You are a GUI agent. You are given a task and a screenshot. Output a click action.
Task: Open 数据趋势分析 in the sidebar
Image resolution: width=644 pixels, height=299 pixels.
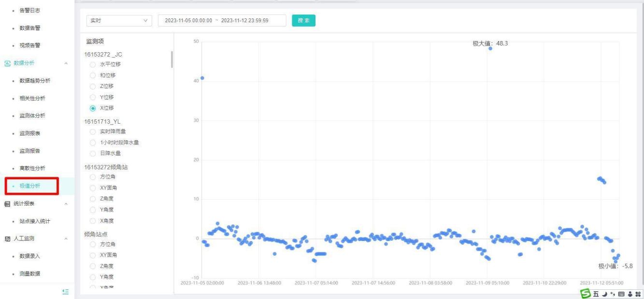click(x=35, y=81)
